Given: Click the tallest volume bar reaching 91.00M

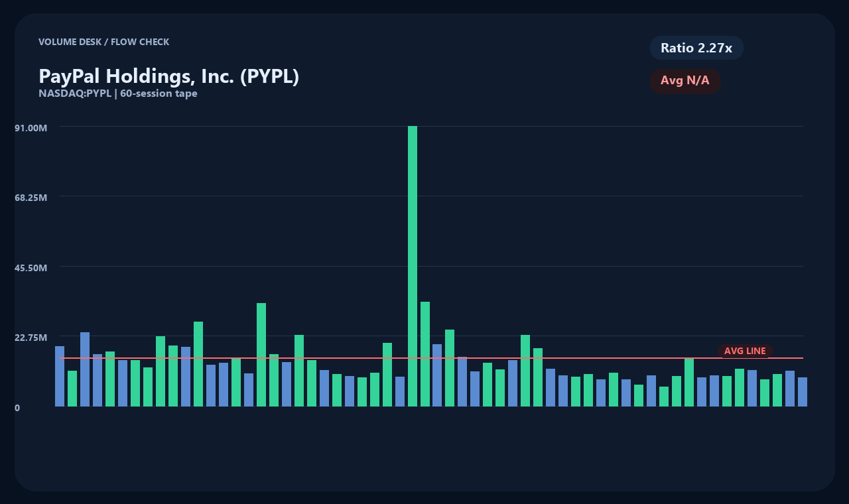Looking at the screenshot, I should point(413,266).
